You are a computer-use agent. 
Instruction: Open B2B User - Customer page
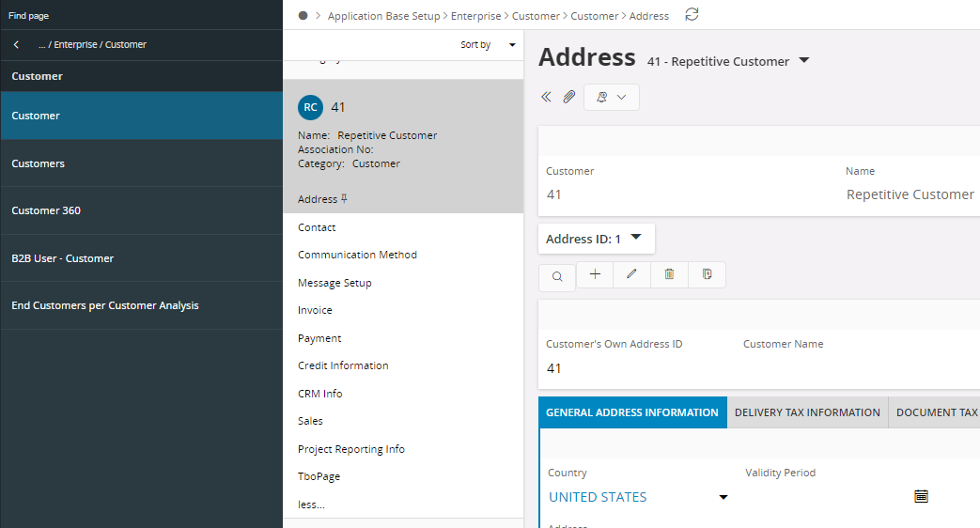pos(141,258)
